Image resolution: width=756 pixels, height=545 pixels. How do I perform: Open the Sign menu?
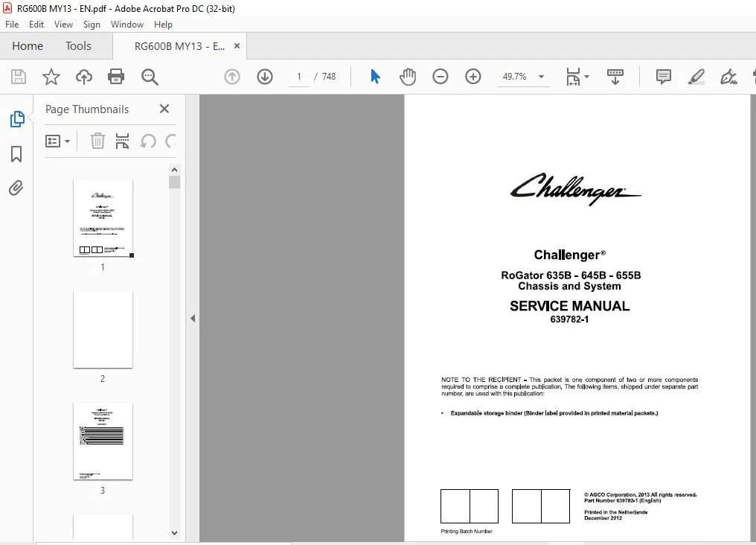pos(92,25)
